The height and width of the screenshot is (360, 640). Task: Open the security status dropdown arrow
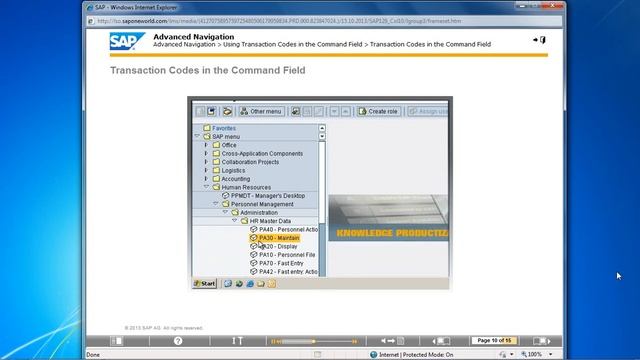512,355
